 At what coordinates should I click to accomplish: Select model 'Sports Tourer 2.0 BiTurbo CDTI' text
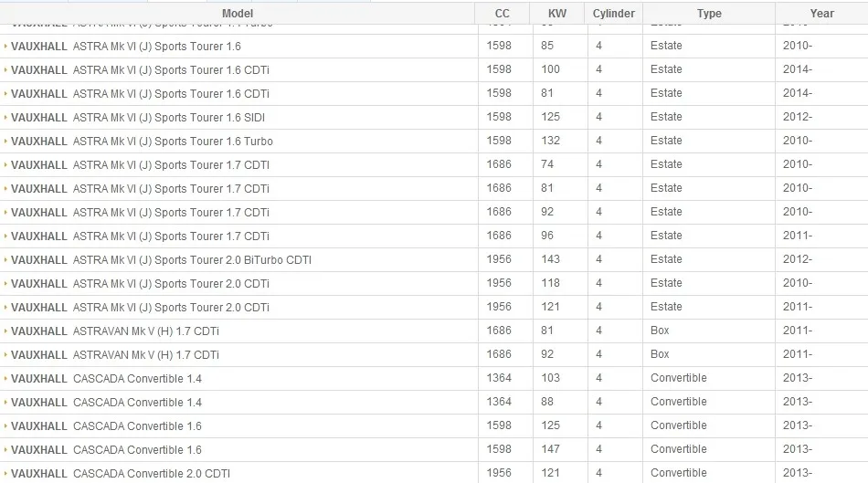click(233, 259)
